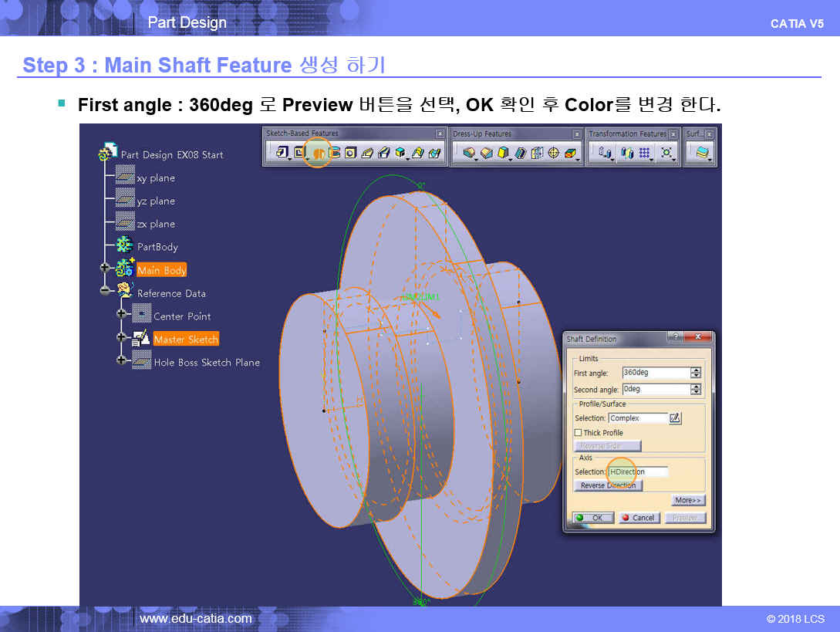Select the Thread/Tap tool
Image resolution: width=840 pixels, height=632 pixels.
coord(553,153)
